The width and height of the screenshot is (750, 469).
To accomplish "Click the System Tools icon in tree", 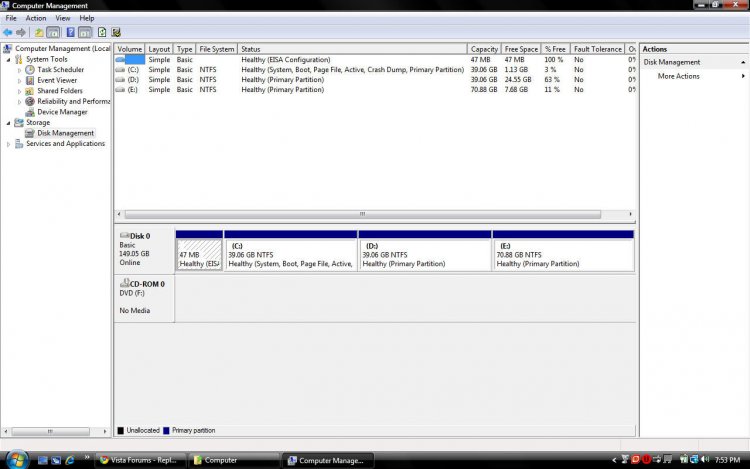I will click(19, 59).
